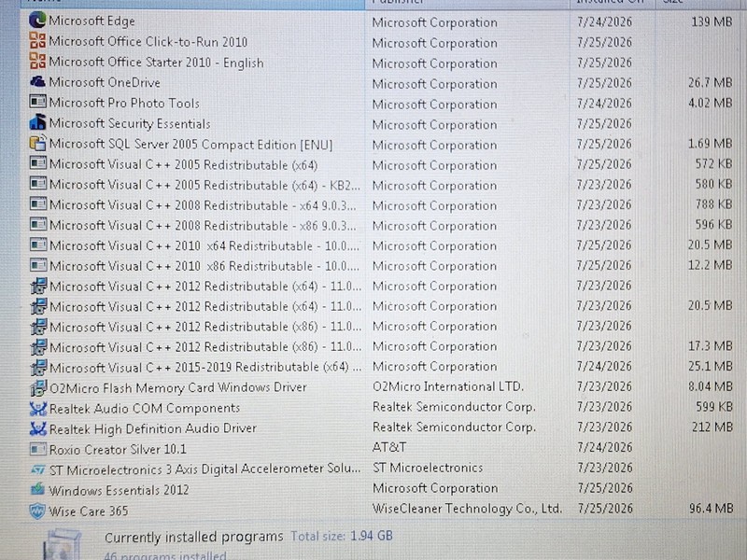Select the "Microsoft Pro Photo Tools" entry
Screen dimensions: 747x560
pos(124,103)
